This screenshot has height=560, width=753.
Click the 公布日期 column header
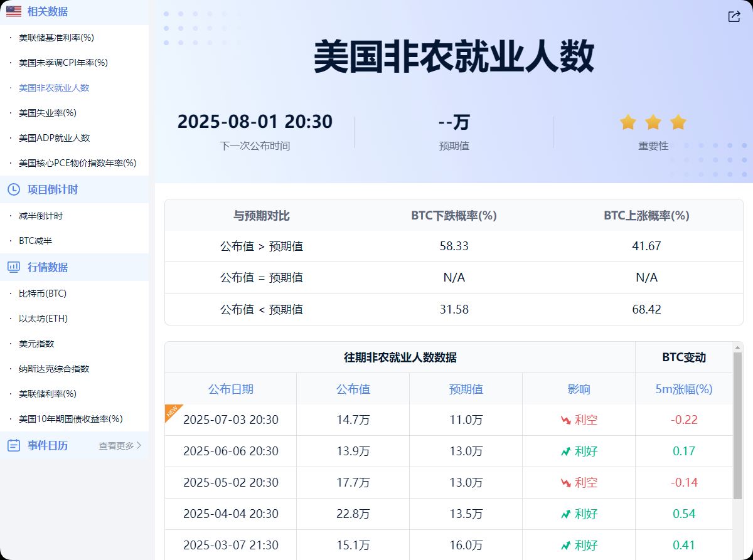[x=231, y=389]
